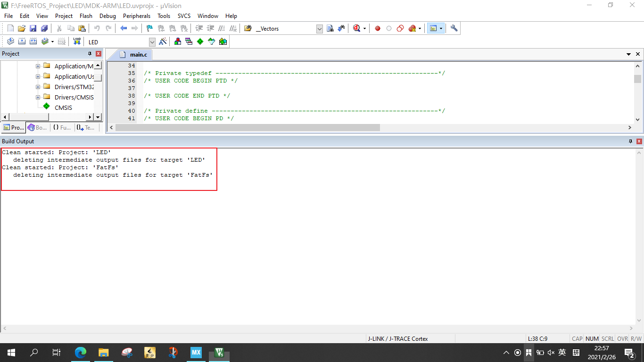Click Windows Start button
Viewport: 644px width, 362px height.
click(x=11, y=353)
